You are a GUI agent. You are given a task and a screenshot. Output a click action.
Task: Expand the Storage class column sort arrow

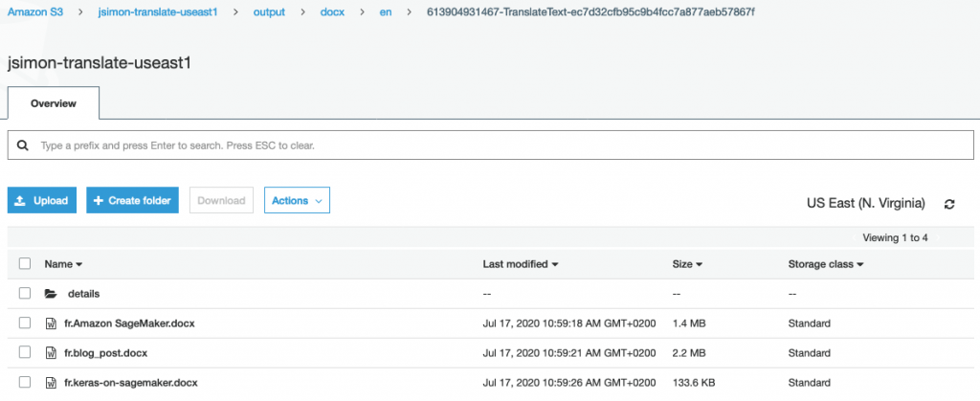(860, 265)
